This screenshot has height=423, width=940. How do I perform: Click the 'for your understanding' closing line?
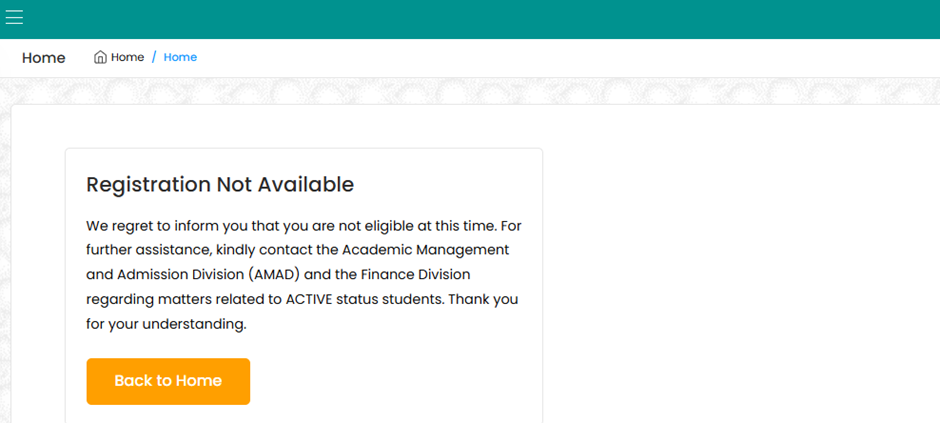click(166, 324)
